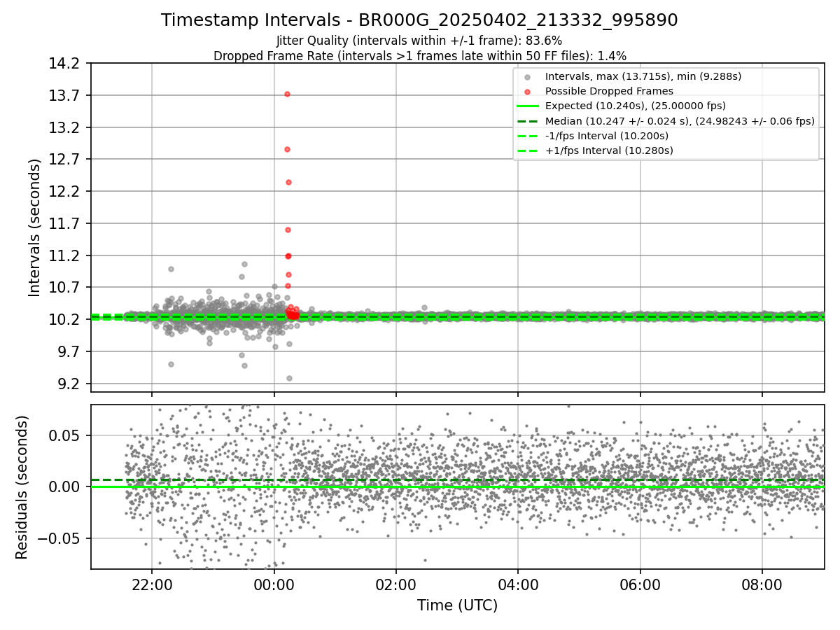Click the Intervals (seconds) axis label
Viewport: 840px width, 630px height.
[35, 227]
